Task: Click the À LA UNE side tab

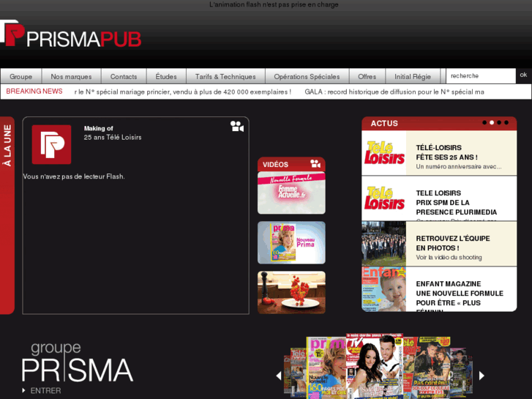Action: click(x=7, y=215)
